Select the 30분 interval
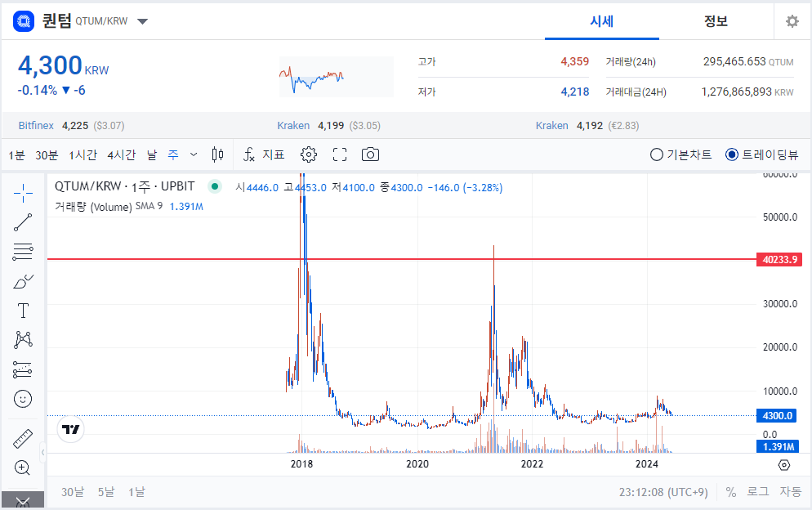Screen dimensions: 812x510 click(47, 154)
